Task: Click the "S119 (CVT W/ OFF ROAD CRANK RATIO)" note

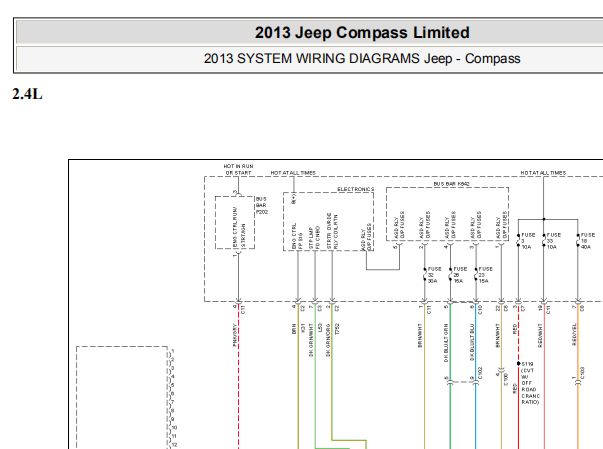Action: coord(530,383)
